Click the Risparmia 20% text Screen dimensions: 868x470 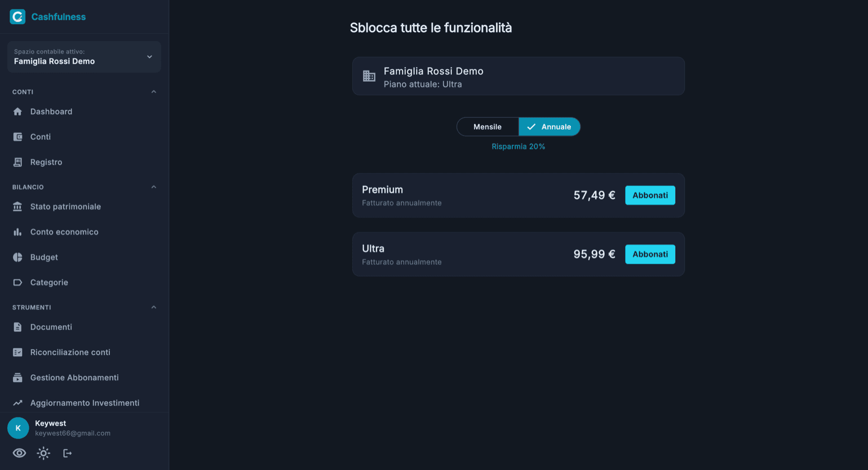point(518,147)
